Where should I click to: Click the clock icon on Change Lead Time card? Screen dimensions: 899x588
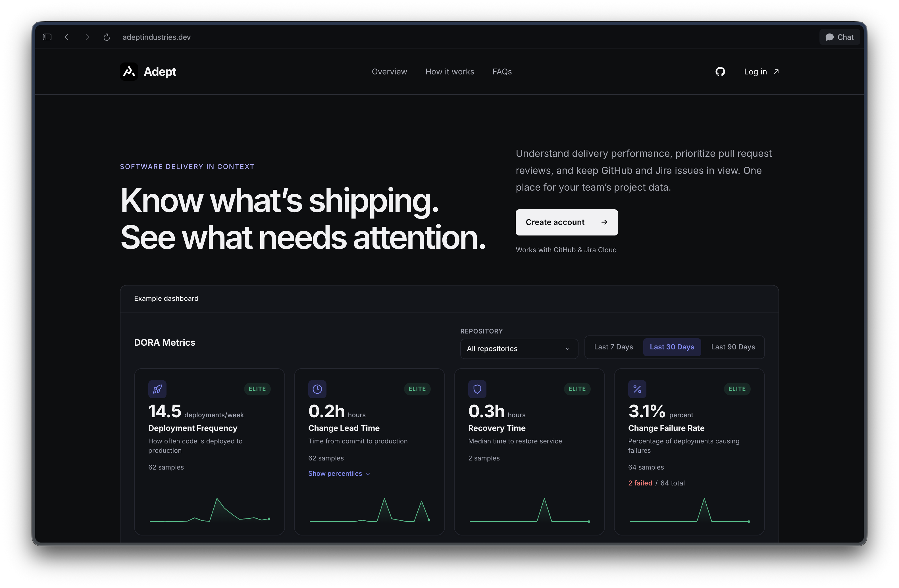point(317,389)
